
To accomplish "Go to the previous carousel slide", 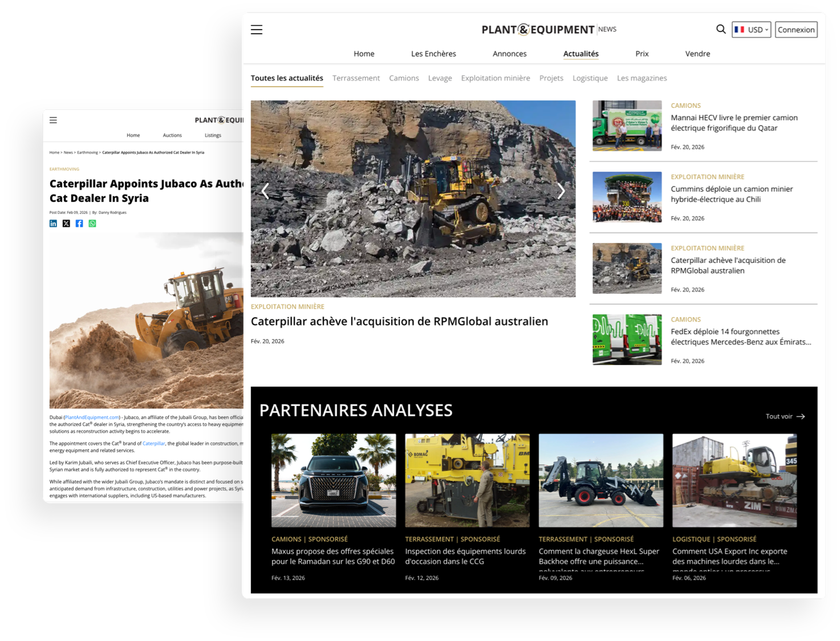I will (x=265, y=191).
